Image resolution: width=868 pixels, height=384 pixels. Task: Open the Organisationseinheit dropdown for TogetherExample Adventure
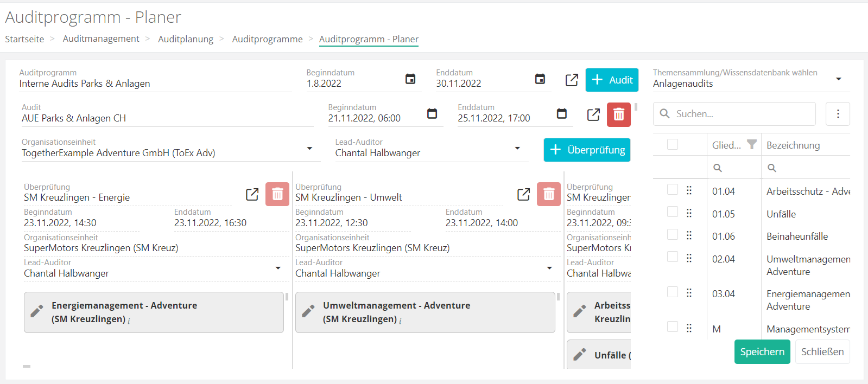click(x=309, y=149)
